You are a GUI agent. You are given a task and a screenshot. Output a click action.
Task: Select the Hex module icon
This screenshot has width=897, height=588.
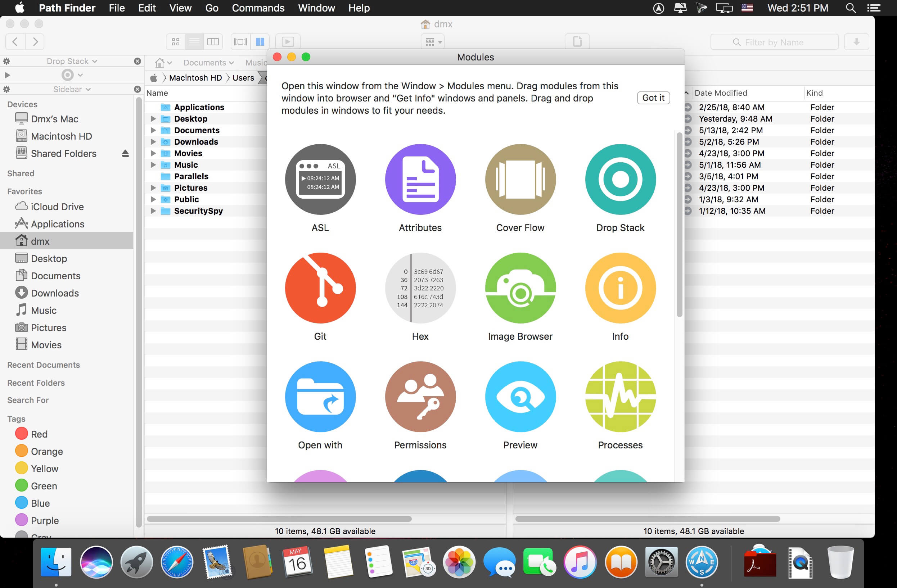pos(420,288)
